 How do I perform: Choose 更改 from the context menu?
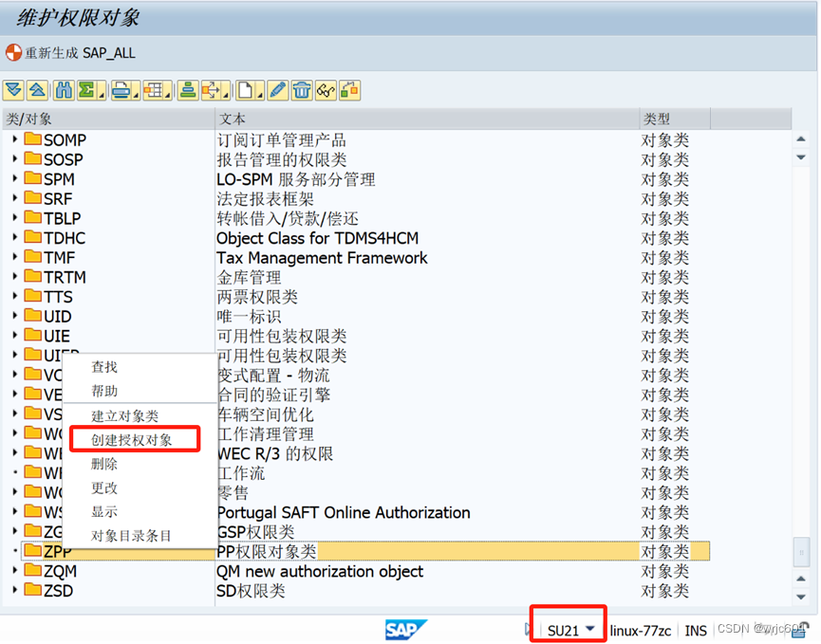click(104, 488)
